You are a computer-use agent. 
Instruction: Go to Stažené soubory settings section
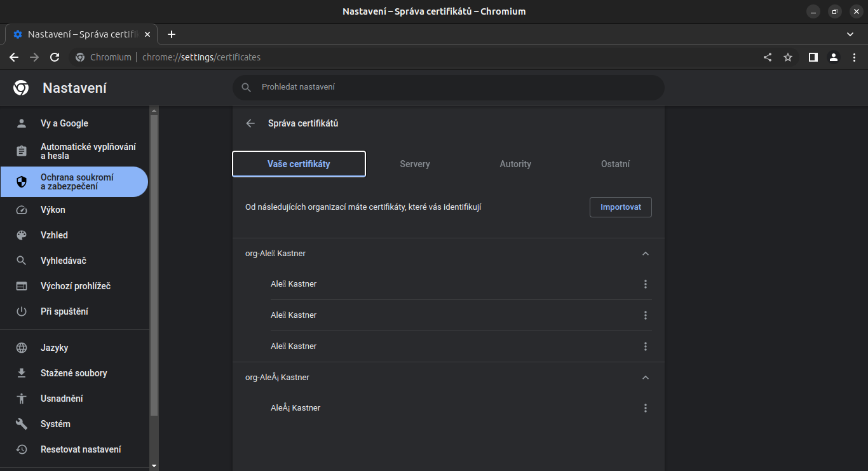74,373
